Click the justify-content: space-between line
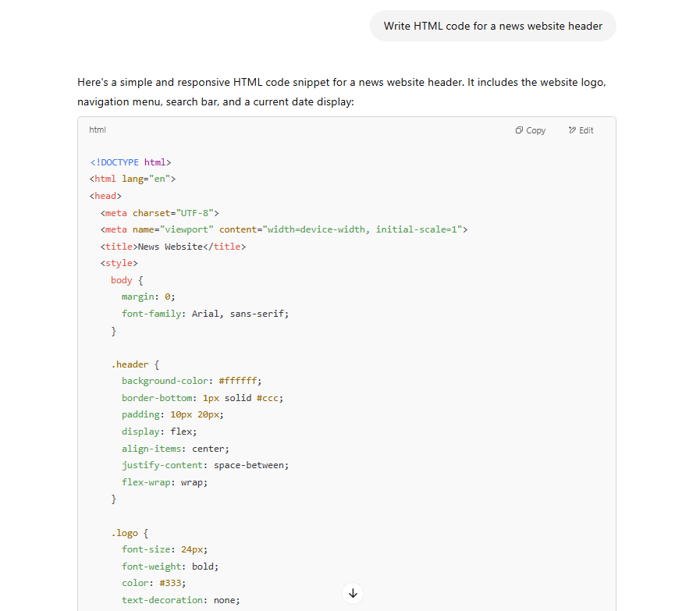 tap(205, 465)
